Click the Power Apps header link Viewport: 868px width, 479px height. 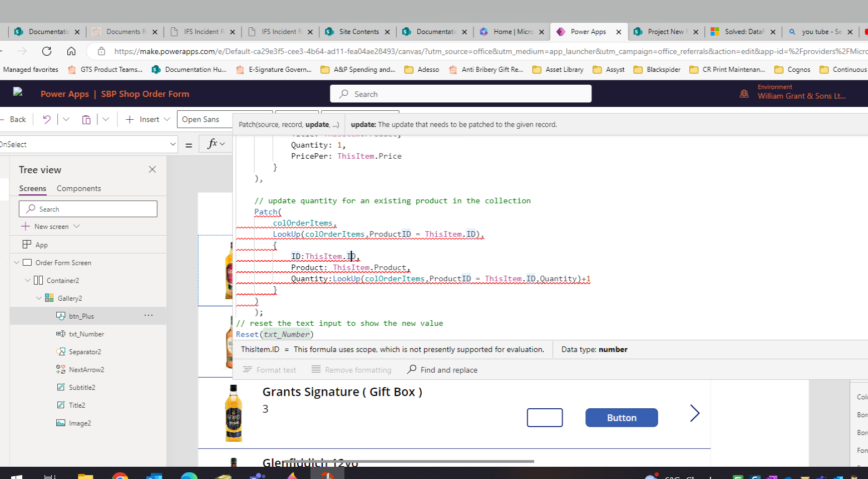coord(65,94)
